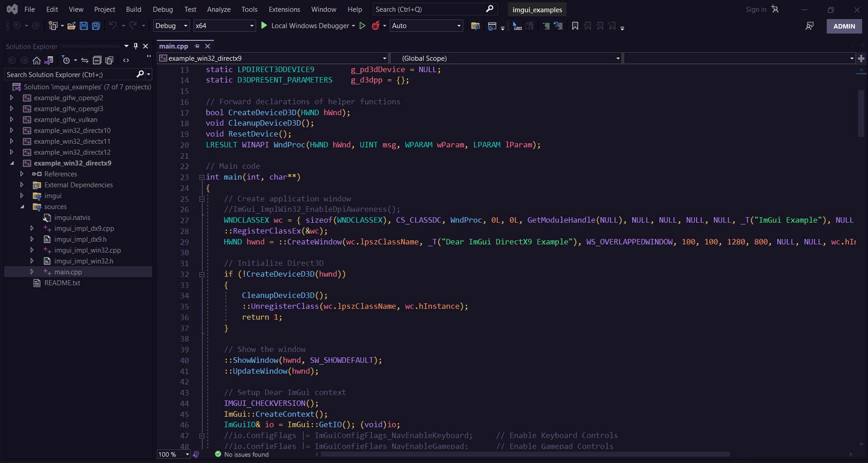The width and height of the screenshot is (868, 463).
Task: Expand the example_glfw_opengl2 project node
Action: click(12, 98)
